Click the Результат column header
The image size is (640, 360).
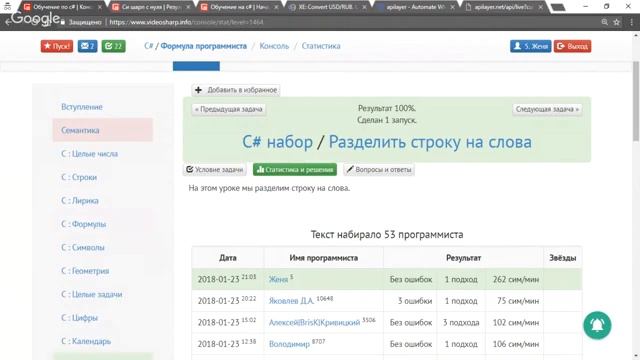pyautogui.click(x=463, y=258)
